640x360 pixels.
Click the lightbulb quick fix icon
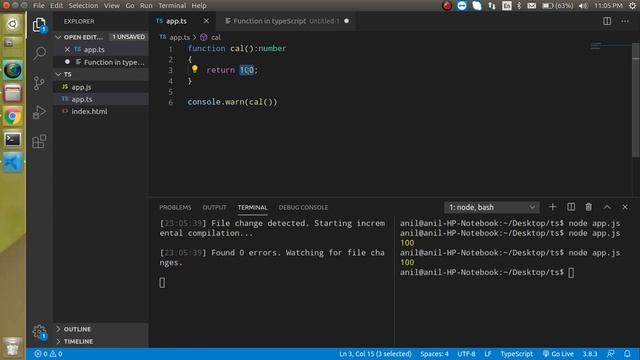195,69
